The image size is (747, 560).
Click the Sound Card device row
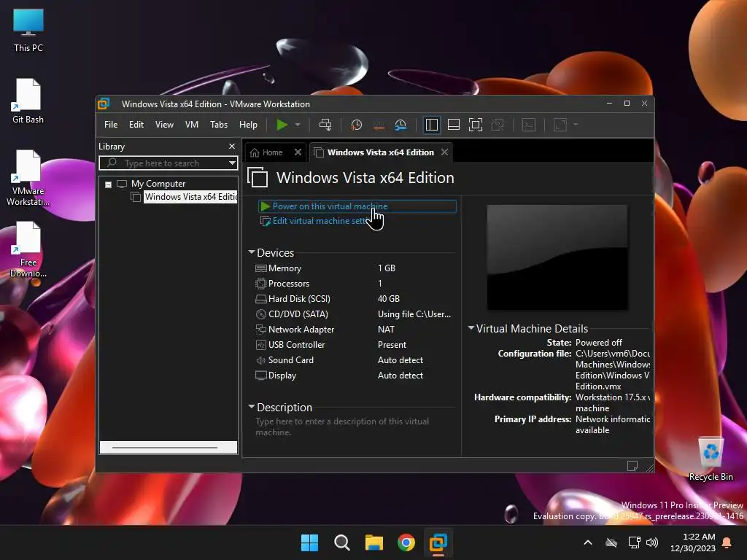(354, 360)
